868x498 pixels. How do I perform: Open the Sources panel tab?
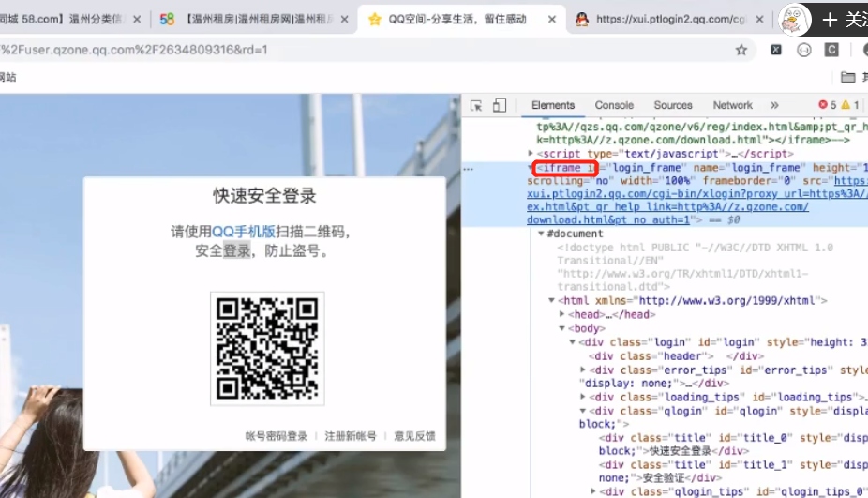[673, 105]
